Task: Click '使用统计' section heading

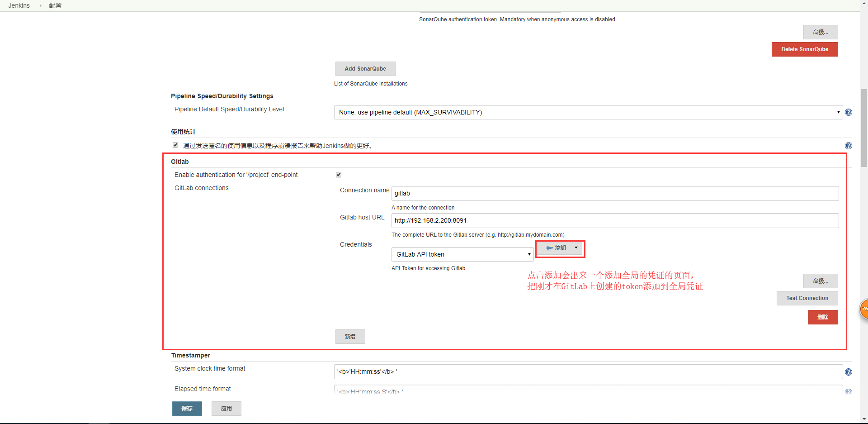Action: tap(184, 132)
